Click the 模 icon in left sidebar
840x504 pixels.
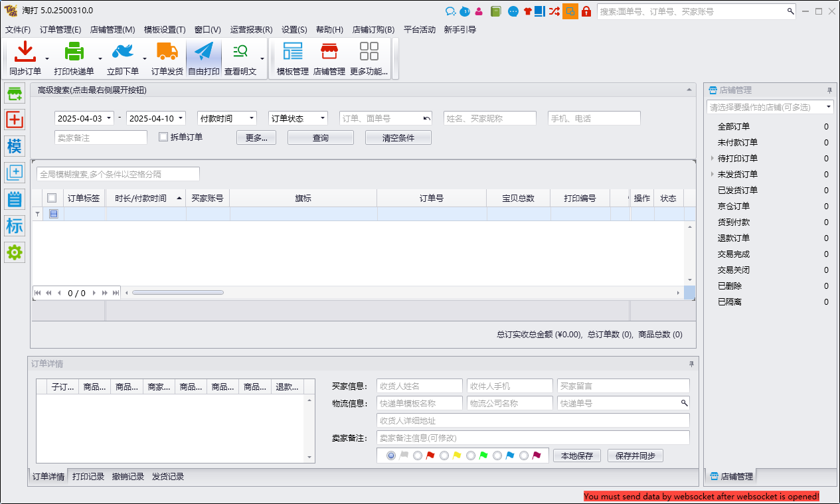pos(15,146)
